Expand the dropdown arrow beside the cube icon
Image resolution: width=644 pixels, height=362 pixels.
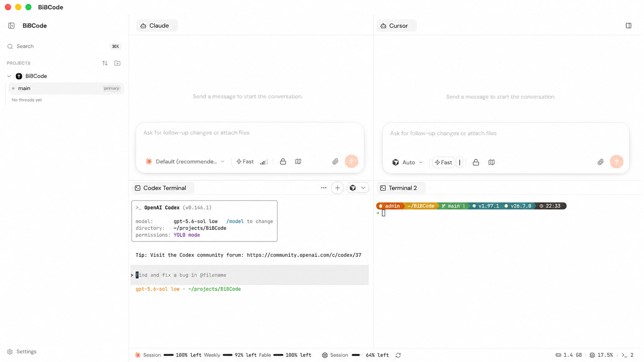pos(363,188)
